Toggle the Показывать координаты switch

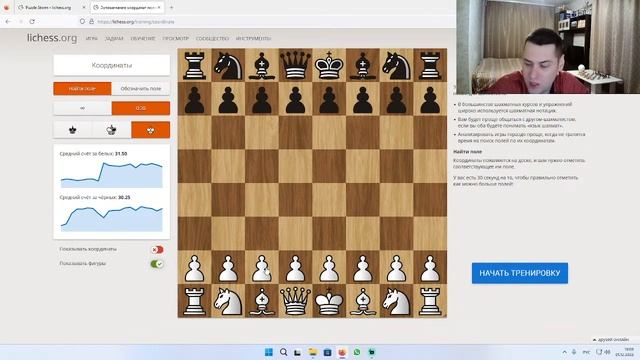(x=157, y=249)
